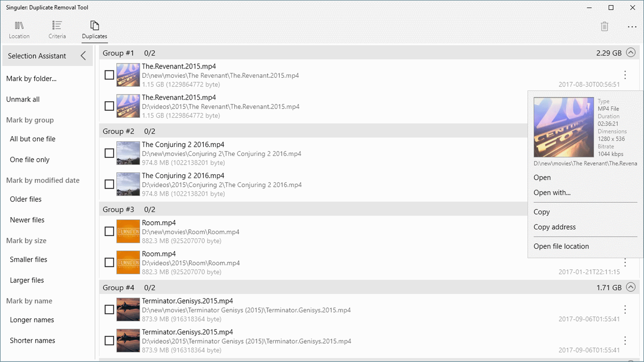Image resolution: width=644 pixels, height=362 pixels.
Task: Mark the checkbox for The.Revenant in new movies
Action: click(109, 75)
